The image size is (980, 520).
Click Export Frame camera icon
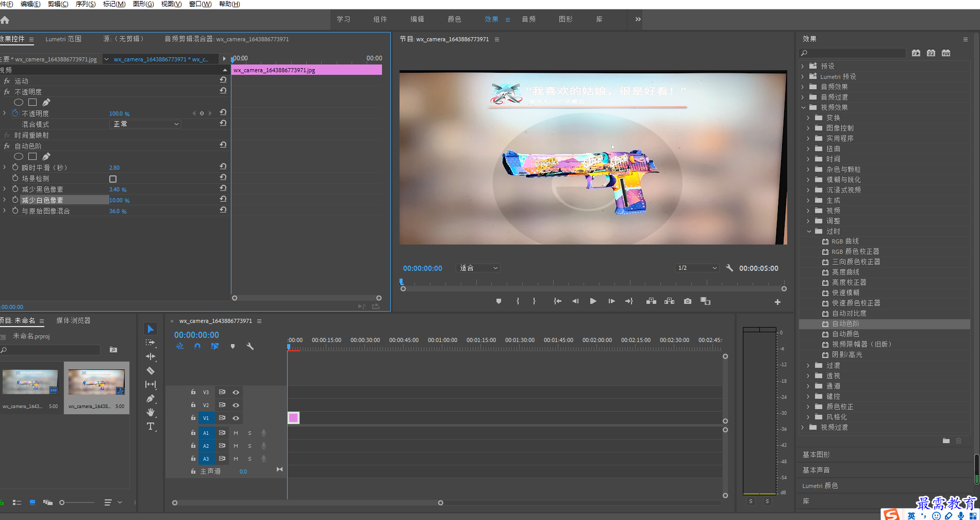pyautogui.click(x=688, y=301)
